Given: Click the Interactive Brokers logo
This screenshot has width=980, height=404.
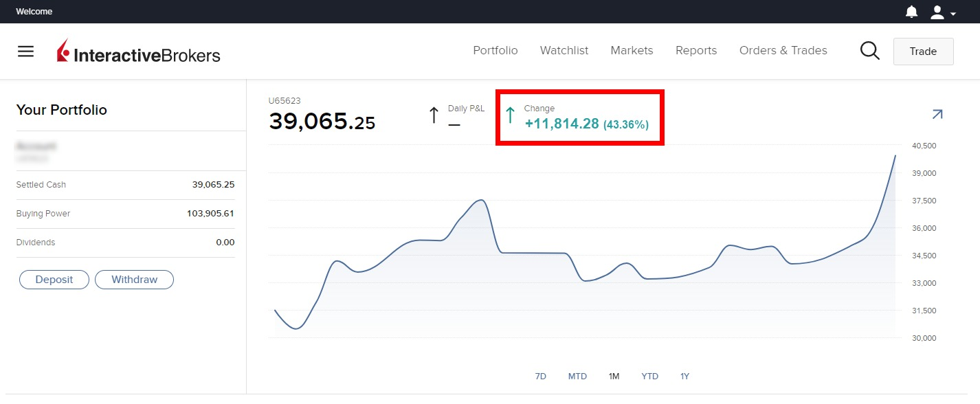Looking at the screenshot, I should tap(139, 52).
